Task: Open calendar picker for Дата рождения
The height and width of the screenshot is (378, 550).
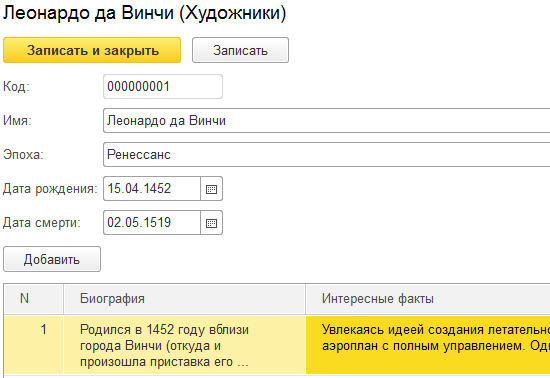Action: [x=212, y=189]
